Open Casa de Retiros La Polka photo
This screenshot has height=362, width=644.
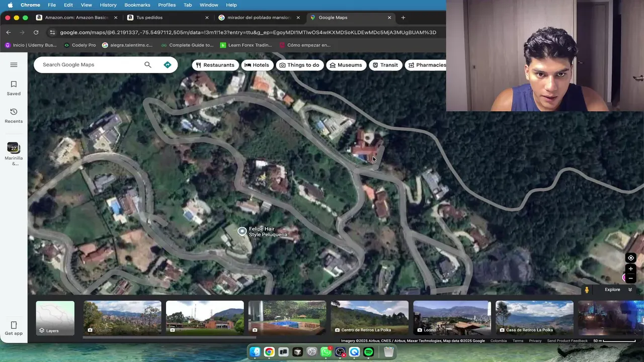534,318
